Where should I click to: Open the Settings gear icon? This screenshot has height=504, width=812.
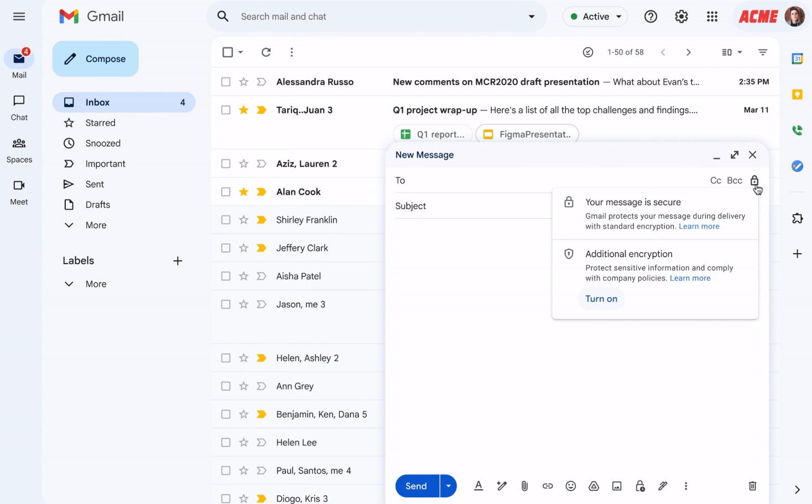tap(681, 17)
